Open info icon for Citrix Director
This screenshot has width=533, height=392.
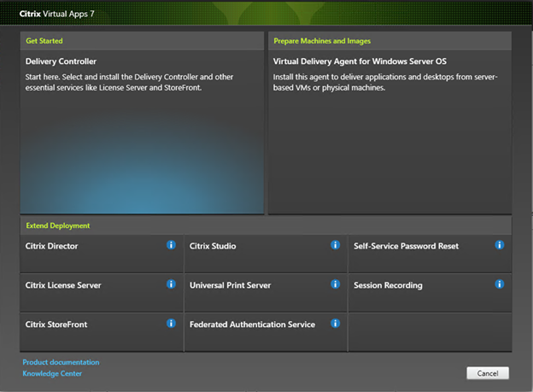point(171,245)
